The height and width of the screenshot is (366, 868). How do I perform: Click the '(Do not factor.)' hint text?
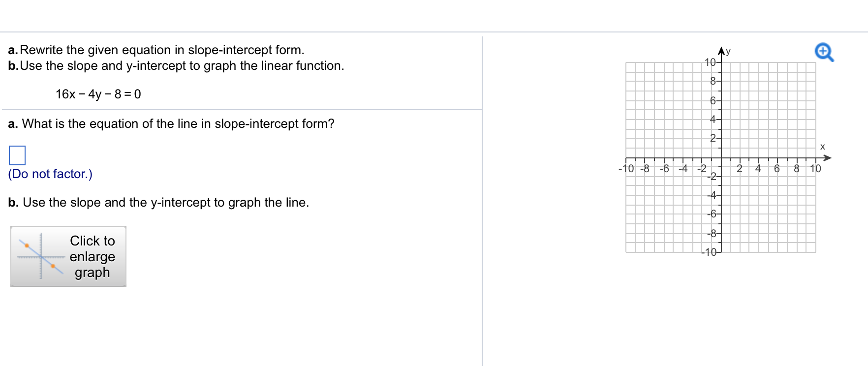pos(49,174)
